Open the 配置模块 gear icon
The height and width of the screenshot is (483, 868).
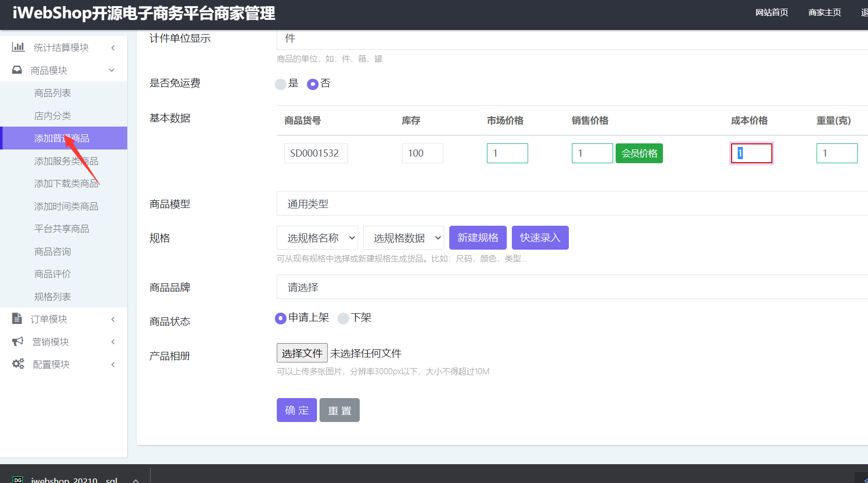[x=17, y=364]
